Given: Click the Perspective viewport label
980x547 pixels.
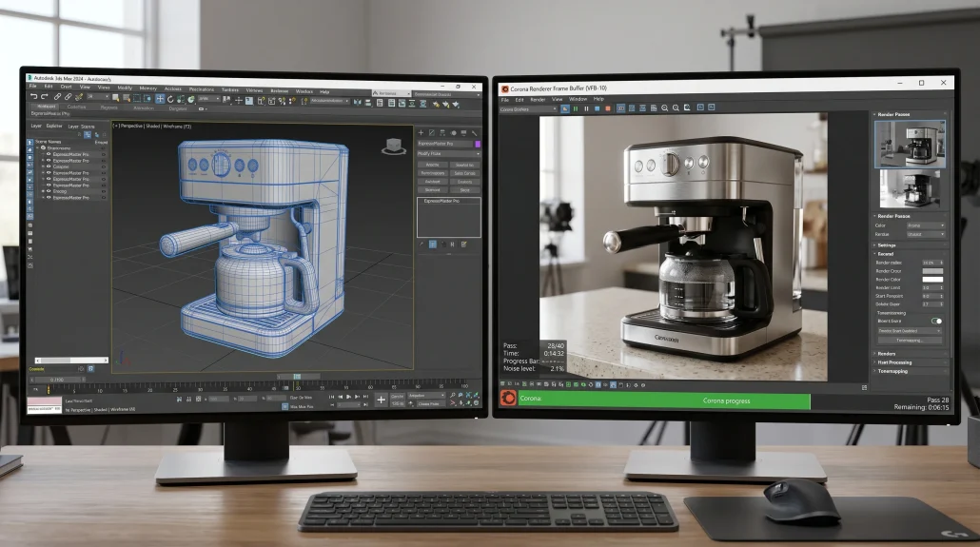Looking at the screenshot, I should [130, 126].
